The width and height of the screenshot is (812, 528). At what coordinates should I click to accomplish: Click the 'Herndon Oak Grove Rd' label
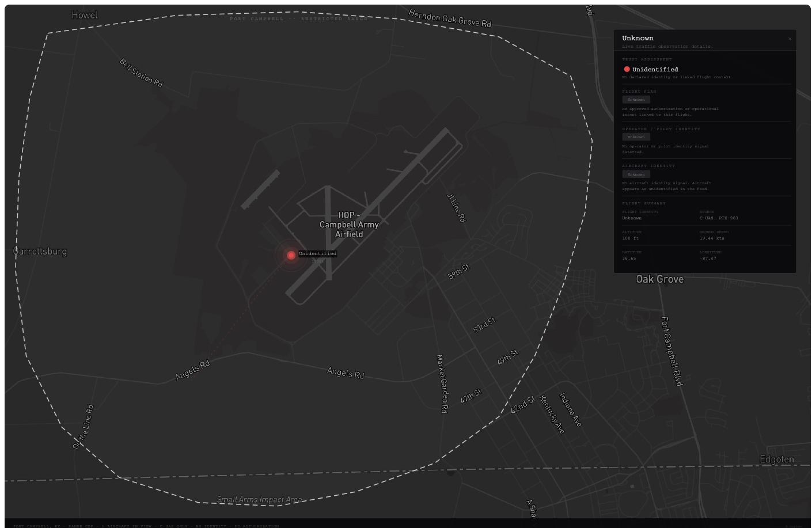(x=450, y=18)
